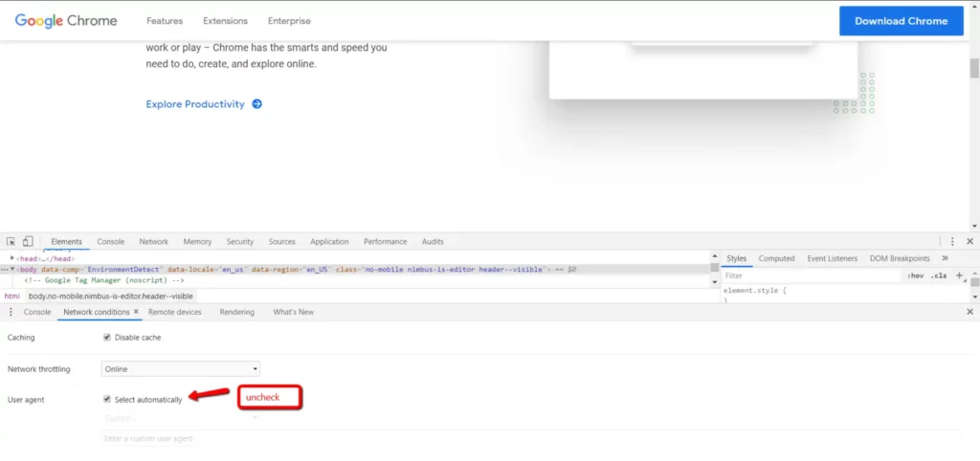Uncheck the Disable cache checkbox
The height and width of the screenshot is (461, 980).
[x=107, y=338]
